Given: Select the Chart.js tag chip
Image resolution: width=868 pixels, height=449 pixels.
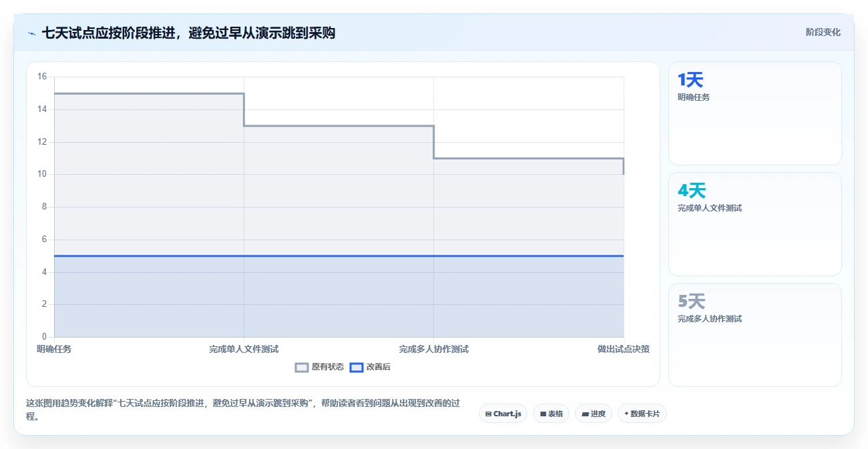Looking at the screenshot, I should [503, 414].
